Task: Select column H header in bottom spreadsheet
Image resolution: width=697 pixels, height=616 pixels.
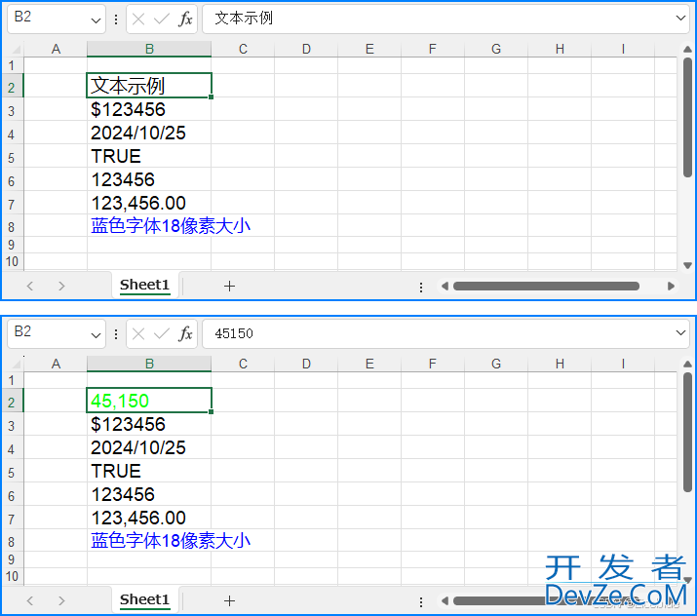Action: click(560, 364)
